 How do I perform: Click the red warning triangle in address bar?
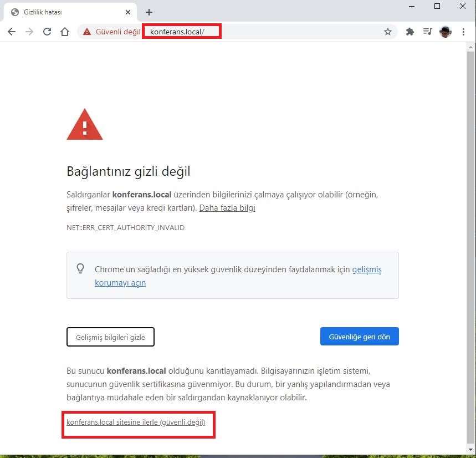tap(87, 32)
